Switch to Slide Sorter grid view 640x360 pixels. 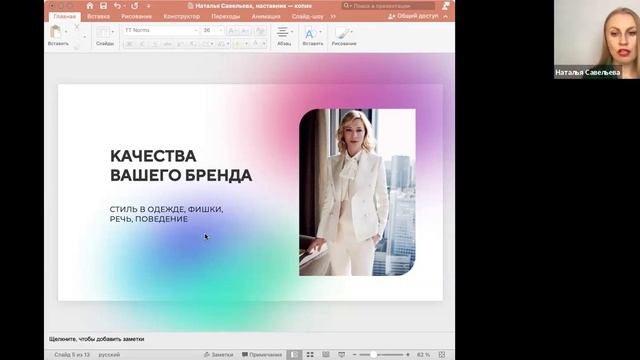coord(310,355)
